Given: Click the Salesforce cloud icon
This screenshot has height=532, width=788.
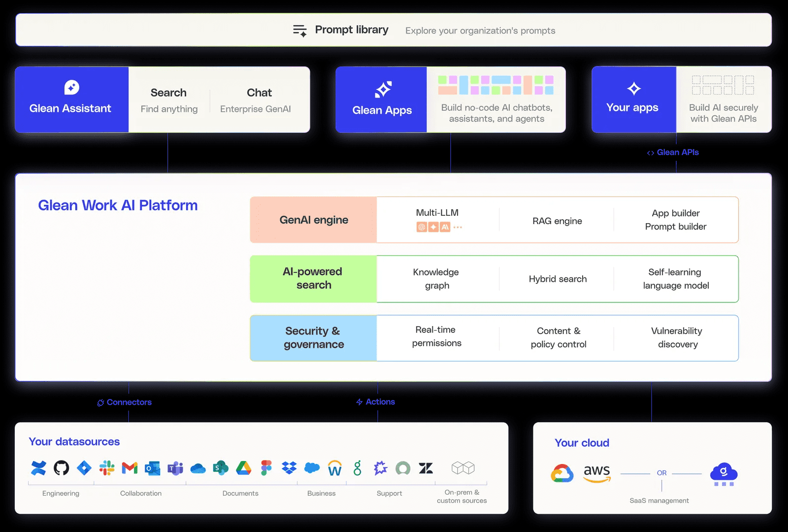Looking at the screenshot, I should click(x=312, y=468).
